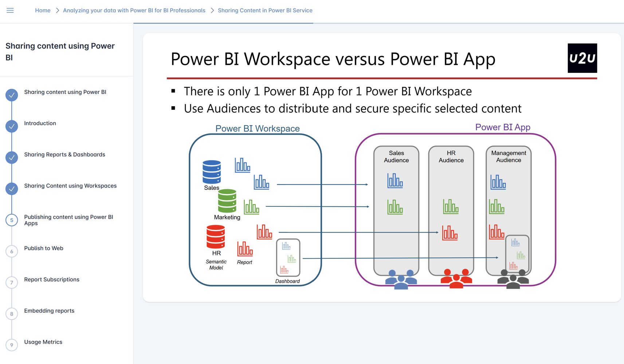Click the sidebar heading 'Sharing content using Power BI'

click(60, 52)
